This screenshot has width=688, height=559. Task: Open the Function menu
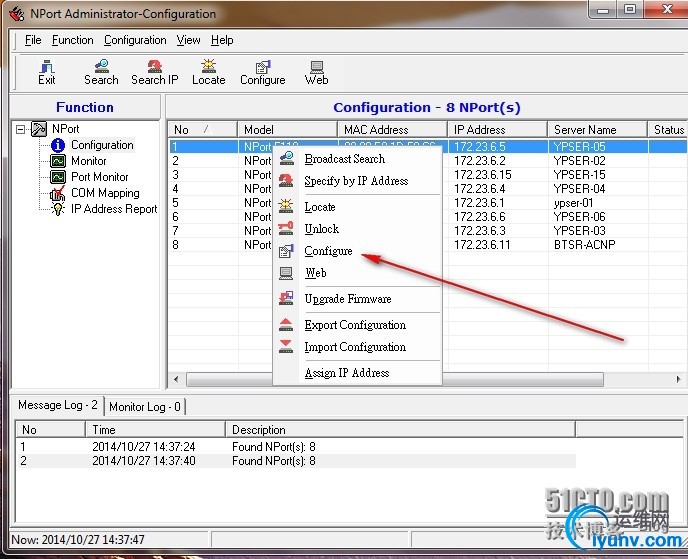72,40
